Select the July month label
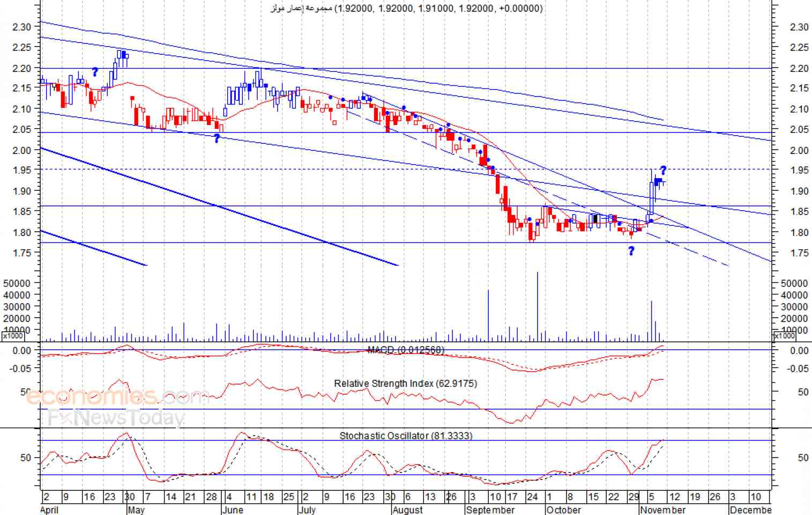Image resolution: width=812 pixels, height=515 pixels. [307, 510]
